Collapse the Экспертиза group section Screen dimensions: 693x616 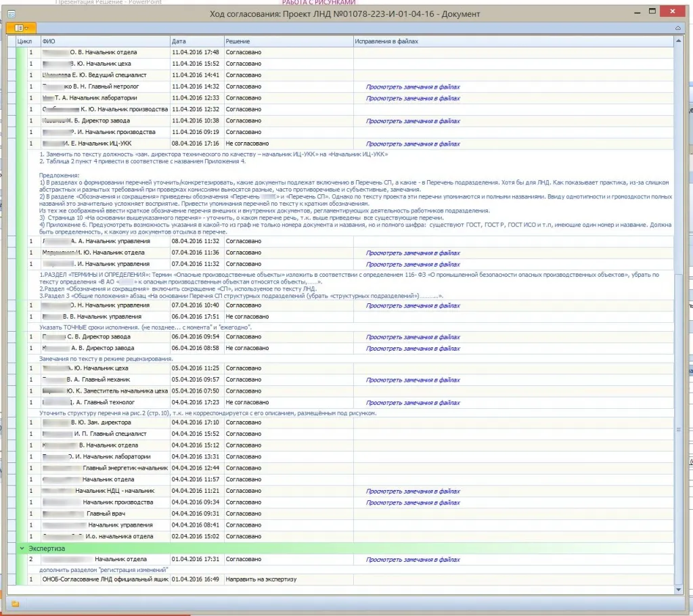(x=22, y=548)
